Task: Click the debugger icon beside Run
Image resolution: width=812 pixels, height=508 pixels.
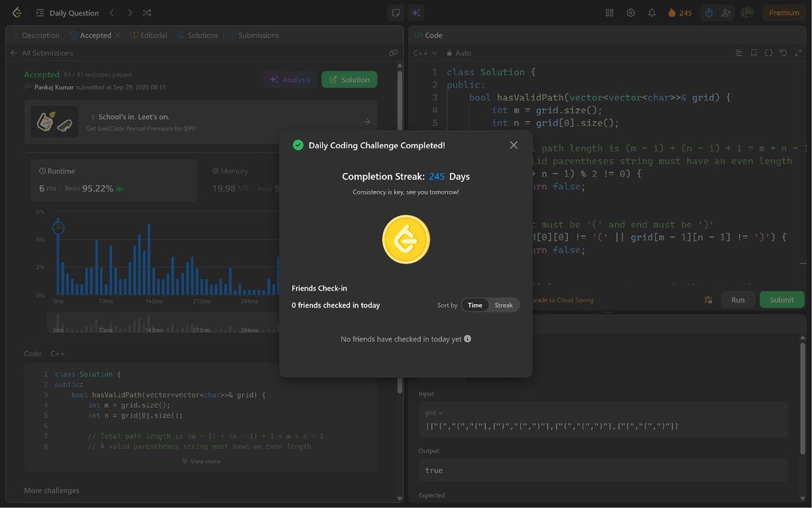Action: pos(708,299)
